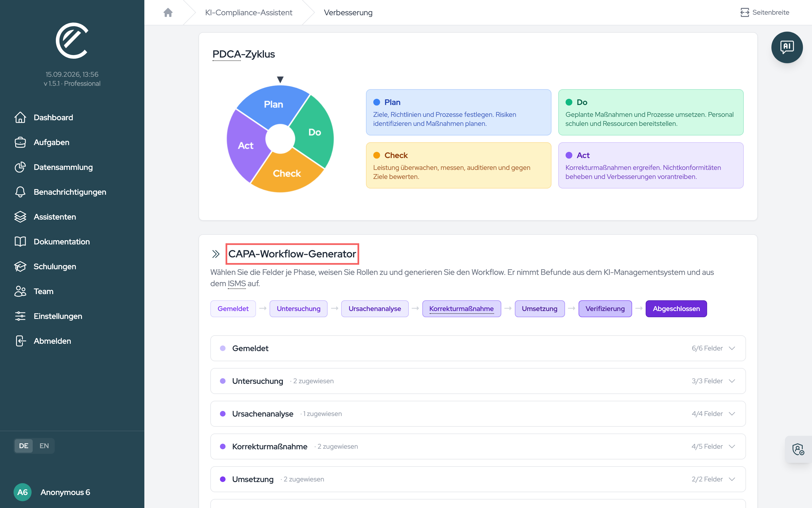Viewport: 812px width, 508px height.
Task: Expand the Korrekturmaßnahme phase chevron
Action: (x=732, y=446)
